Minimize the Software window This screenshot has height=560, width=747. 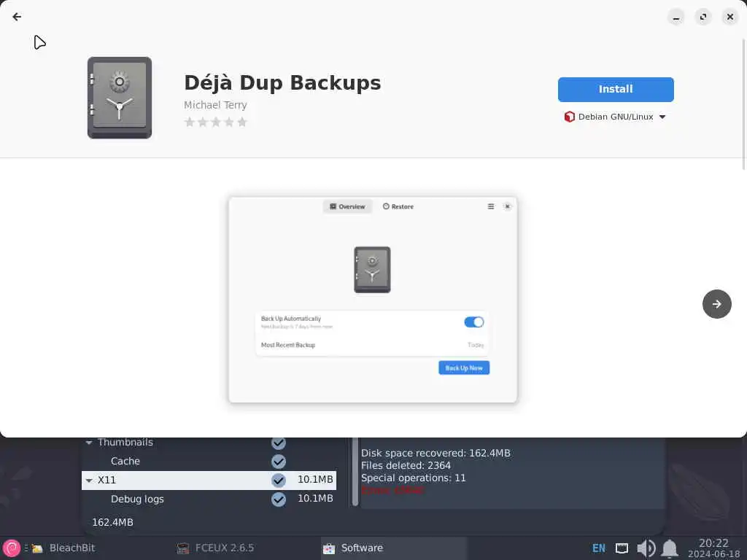pyautogui.click(x=676, y=17)
